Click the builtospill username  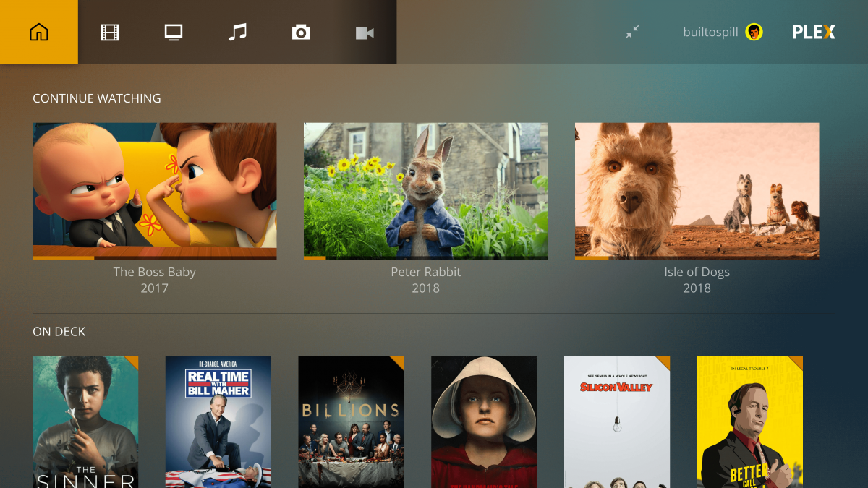tap(712, 32)
